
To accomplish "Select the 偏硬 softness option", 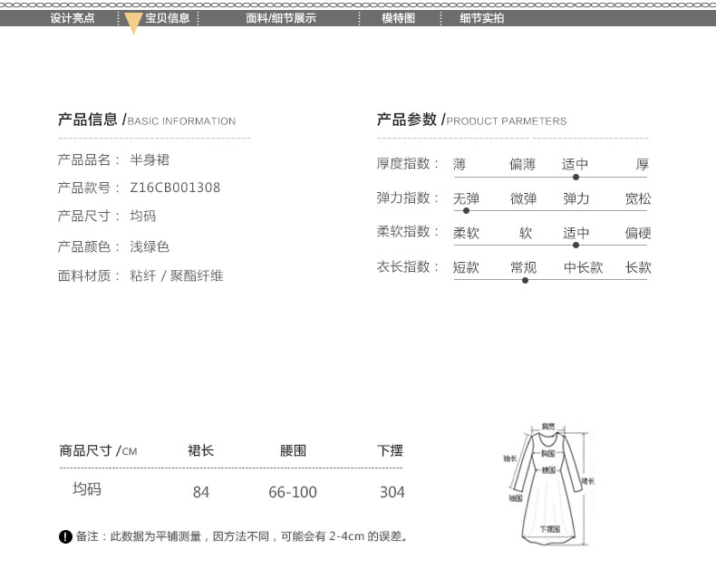I will pos(638,233).
